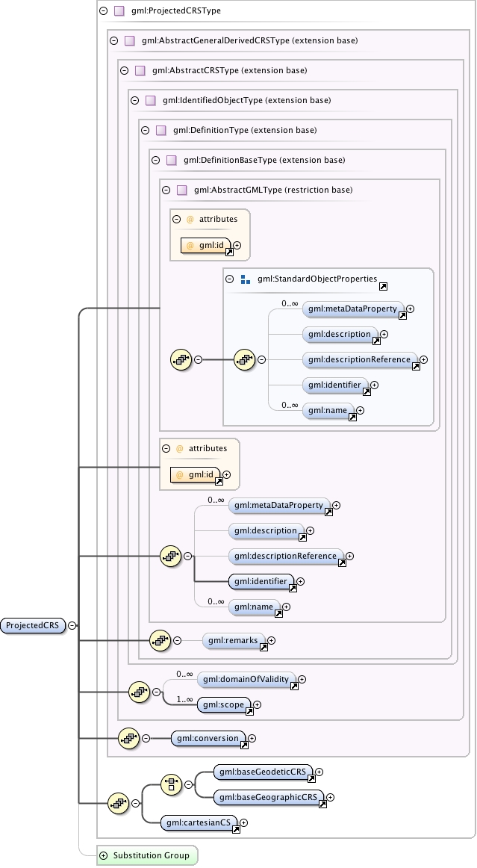This screenshot has height=868, width=477.
Task: Collapse the gml:AbstractGMLType restriction base
Action: (166, 190)
